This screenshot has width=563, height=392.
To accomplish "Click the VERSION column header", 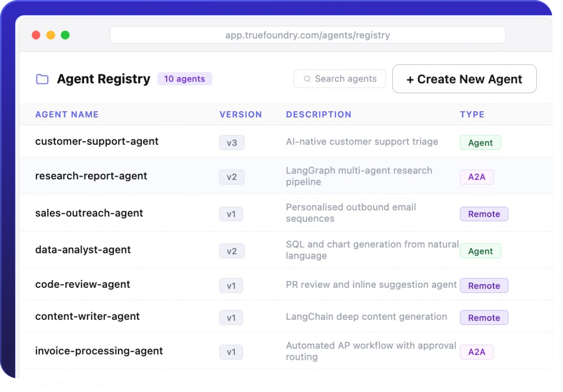I will [x=241, y=114].
